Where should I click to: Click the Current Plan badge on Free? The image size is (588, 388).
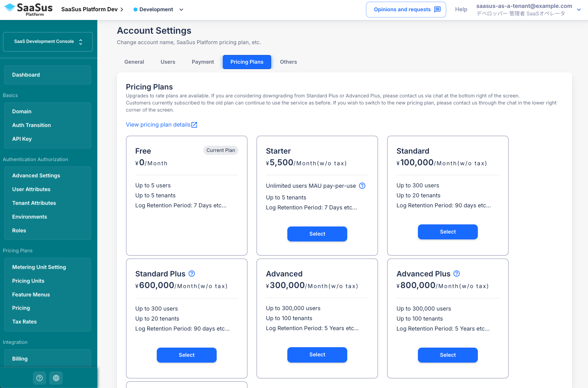pos(221,150)
